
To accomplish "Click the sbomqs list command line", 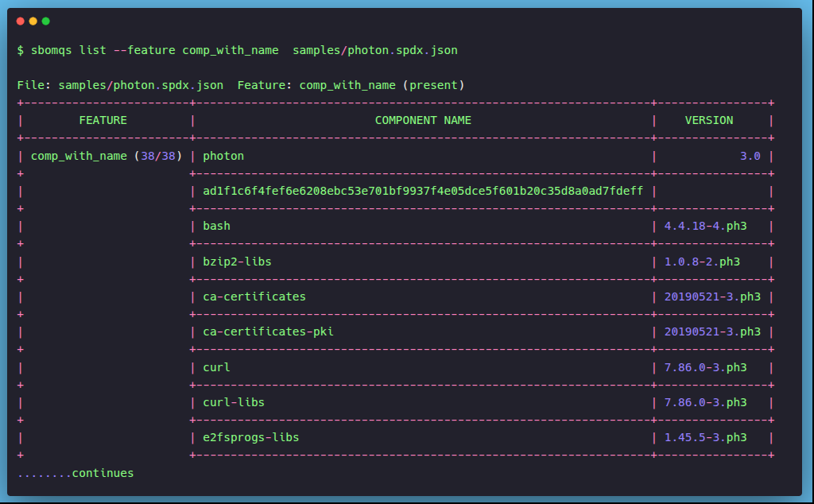I will coord(237,50).
